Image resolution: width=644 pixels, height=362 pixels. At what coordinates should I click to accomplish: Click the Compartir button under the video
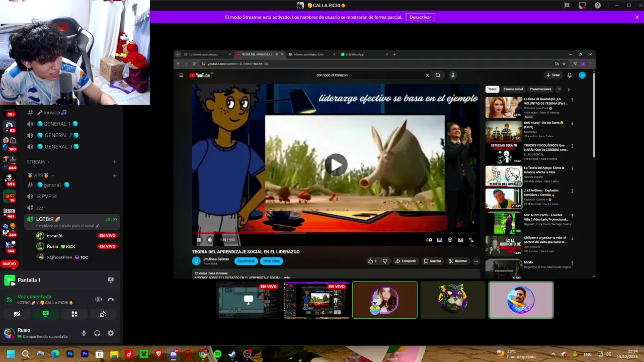point(406,261)
